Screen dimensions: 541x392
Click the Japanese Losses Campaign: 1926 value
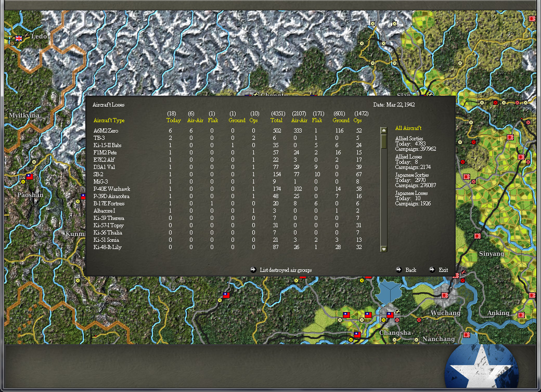tap(413, 203)
